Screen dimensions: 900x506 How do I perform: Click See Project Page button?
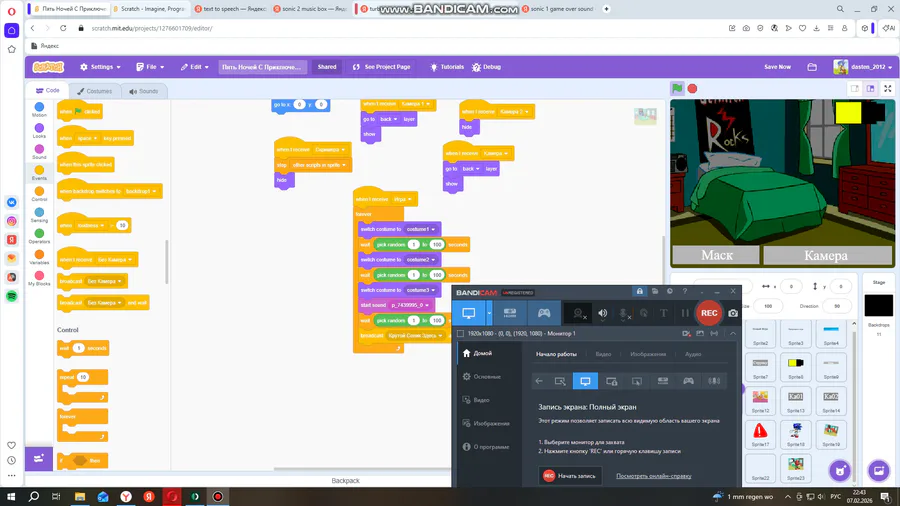382,67
